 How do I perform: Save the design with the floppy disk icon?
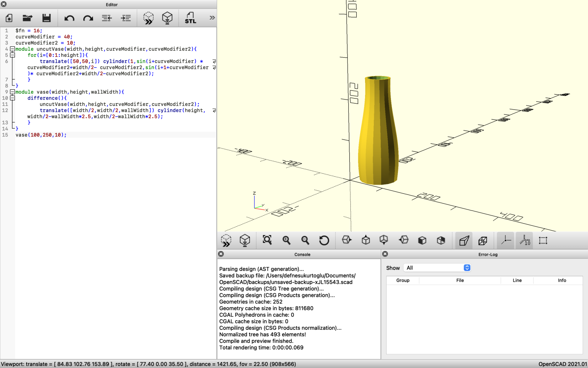[x=47, y=18]
